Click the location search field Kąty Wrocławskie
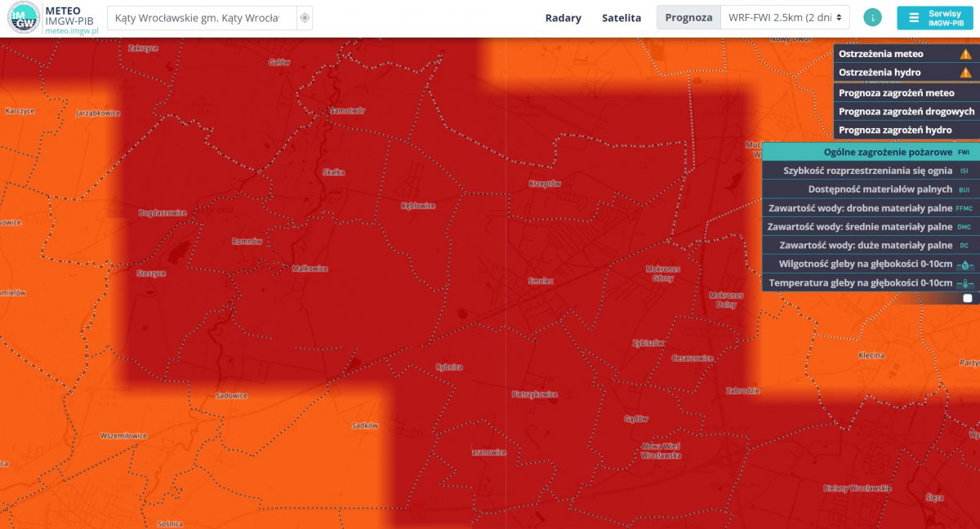The width and height of the screenshot is (980, 529). click(x=202, y=18)
